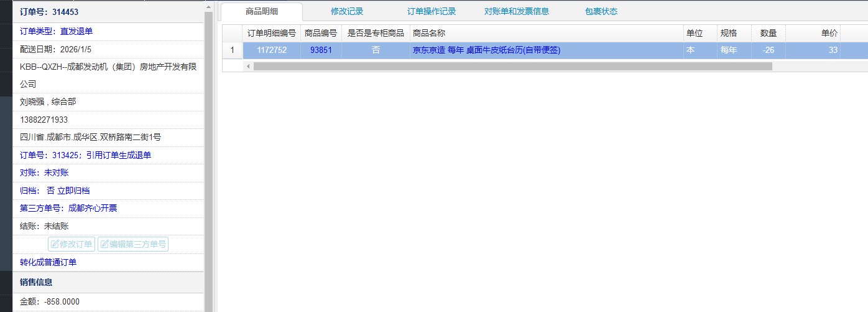Screen dimensions: 868x312
Task: Click the pencil icon on 修改订单
Action: 55,244
